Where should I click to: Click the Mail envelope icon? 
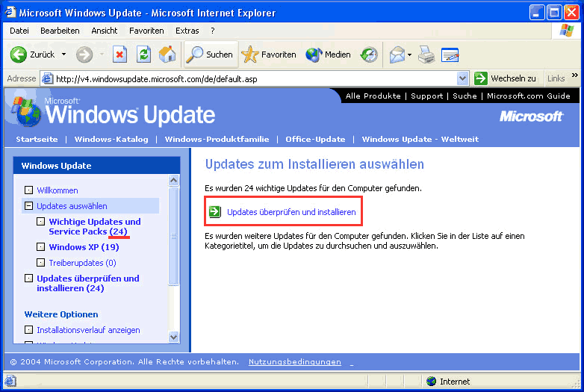(397, 55)
